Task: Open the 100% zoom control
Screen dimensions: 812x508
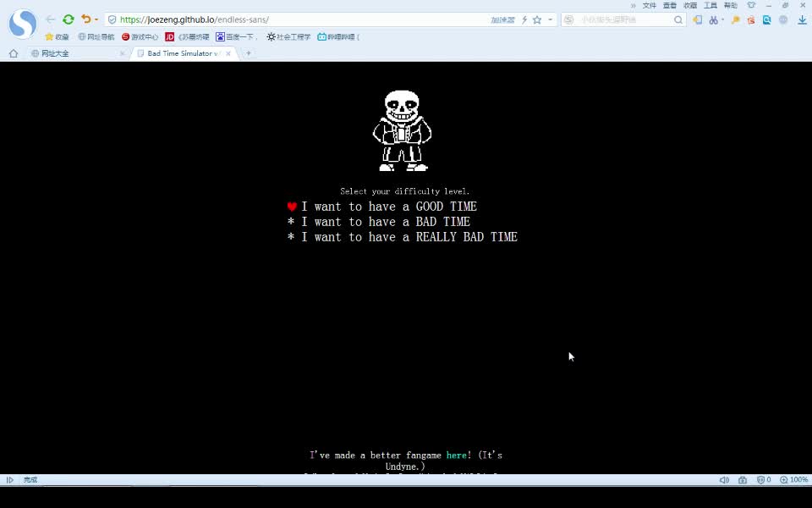Action: tap(794, 480)
